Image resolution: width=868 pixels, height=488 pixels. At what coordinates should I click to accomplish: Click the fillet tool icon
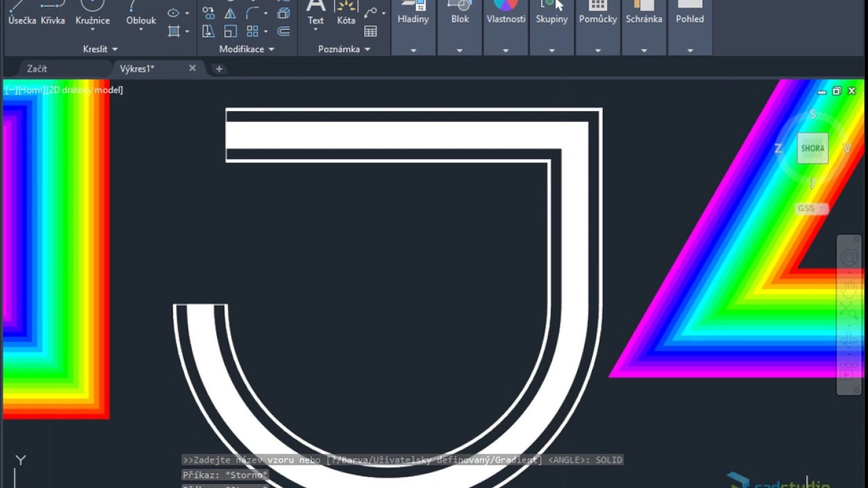[252, 13]
